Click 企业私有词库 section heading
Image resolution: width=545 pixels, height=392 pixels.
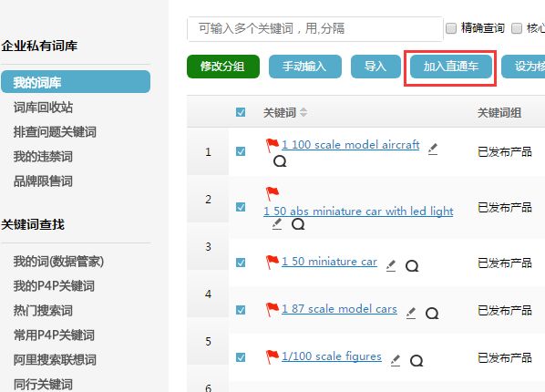click(39, 46)
